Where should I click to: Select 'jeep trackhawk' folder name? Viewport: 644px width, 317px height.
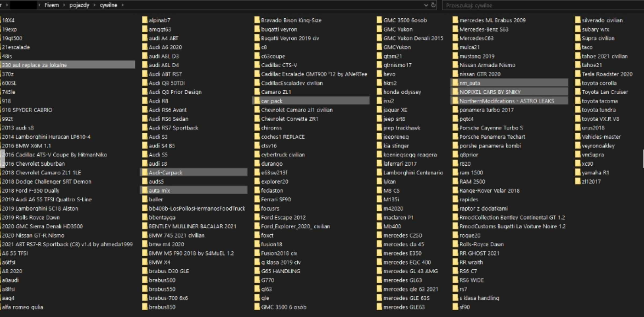(402, 128)
